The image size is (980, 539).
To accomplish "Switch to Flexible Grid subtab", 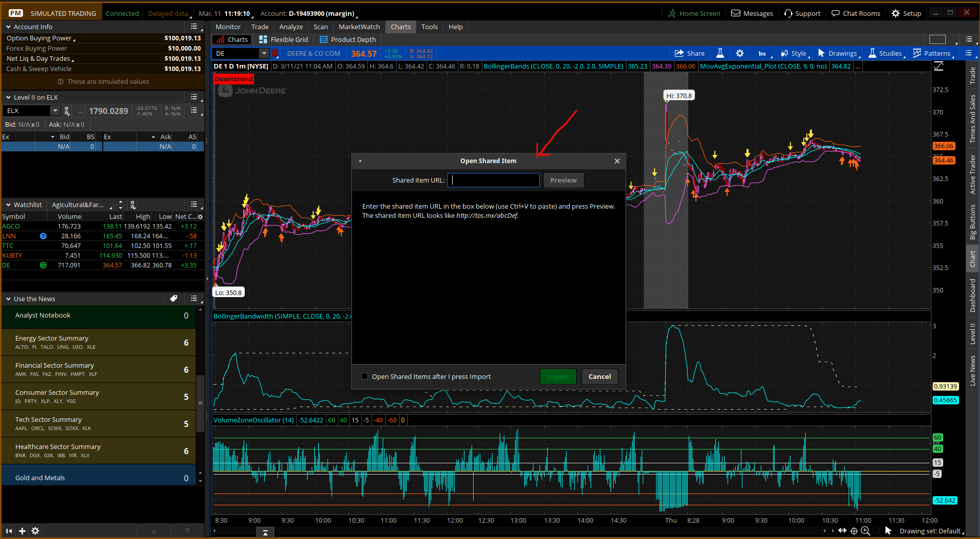I will click(284, 39).
